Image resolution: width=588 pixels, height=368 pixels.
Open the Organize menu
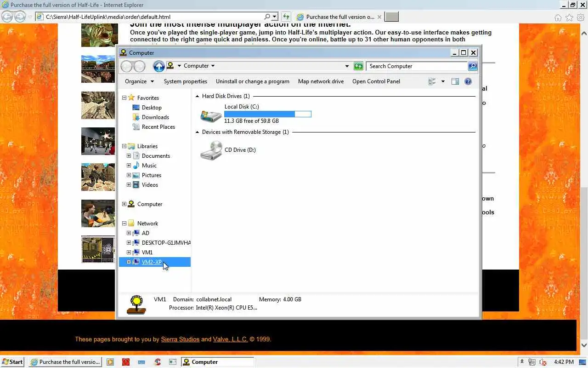click(139, 81)
